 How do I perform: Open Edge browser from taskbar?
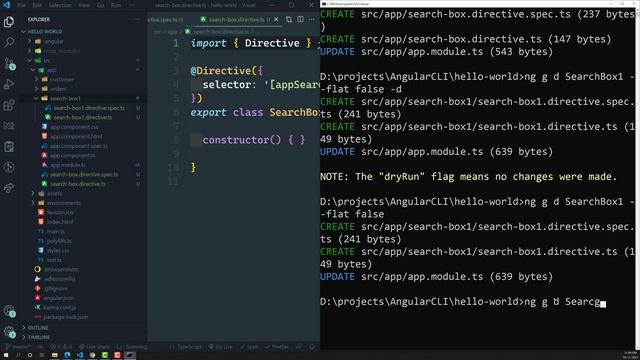pos(67,355)
